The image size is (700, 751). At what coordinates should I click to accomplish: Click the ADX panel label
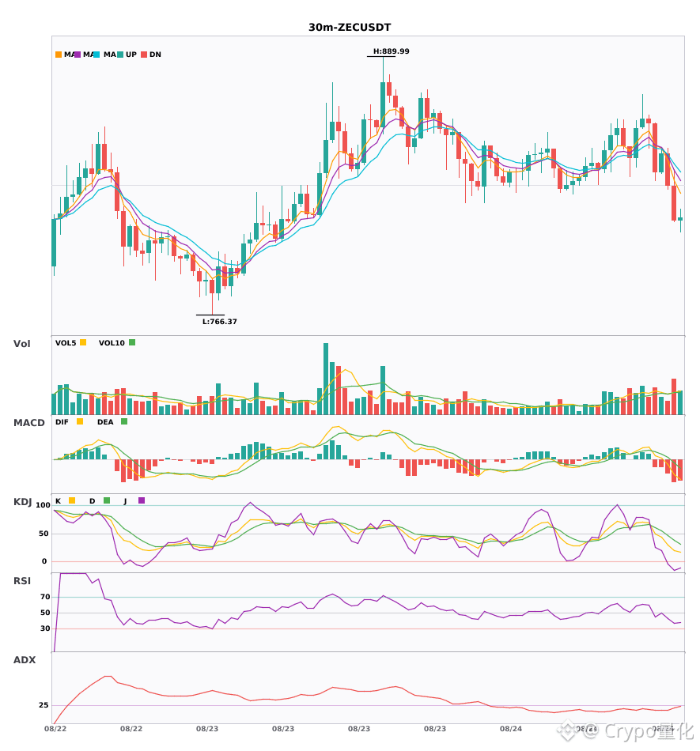click(x=25, y=660)
